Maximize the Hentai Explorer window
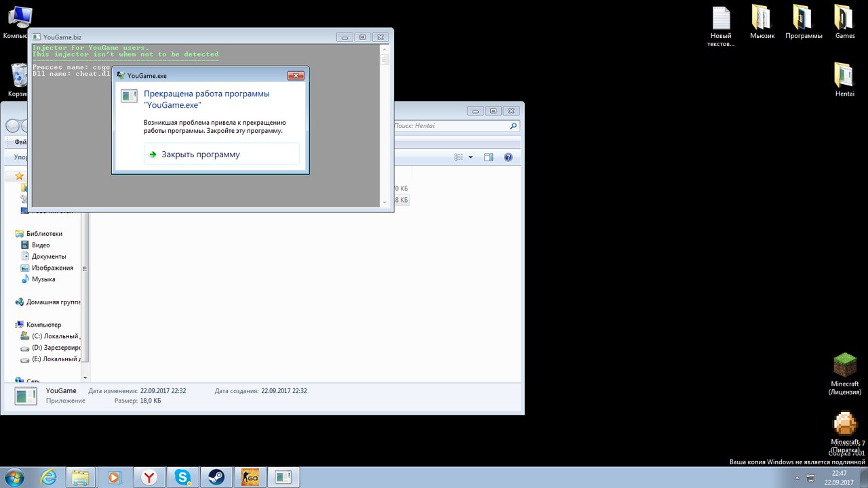Image resolution: width=868 pixels, height=488 pixels. pyautogui.click(x=493, y=110)
